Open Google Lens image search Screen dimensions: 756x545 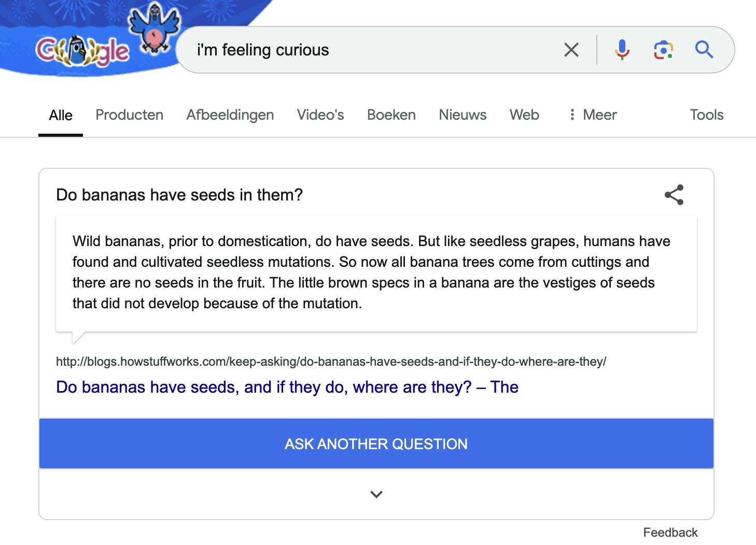click(663, 50)
